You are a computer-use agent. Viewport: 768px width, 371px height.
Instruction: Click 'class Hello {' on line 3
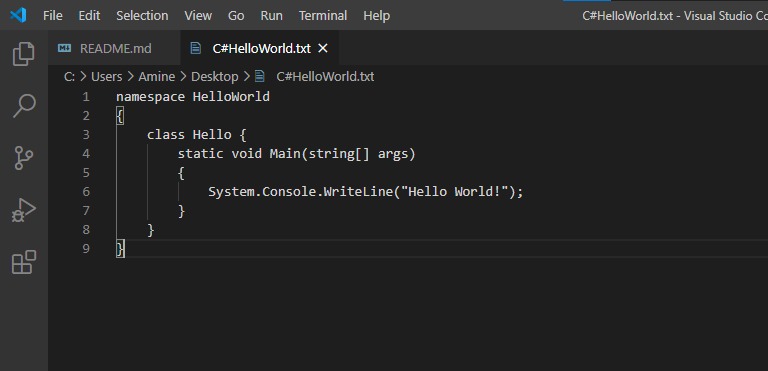(196, 134)
